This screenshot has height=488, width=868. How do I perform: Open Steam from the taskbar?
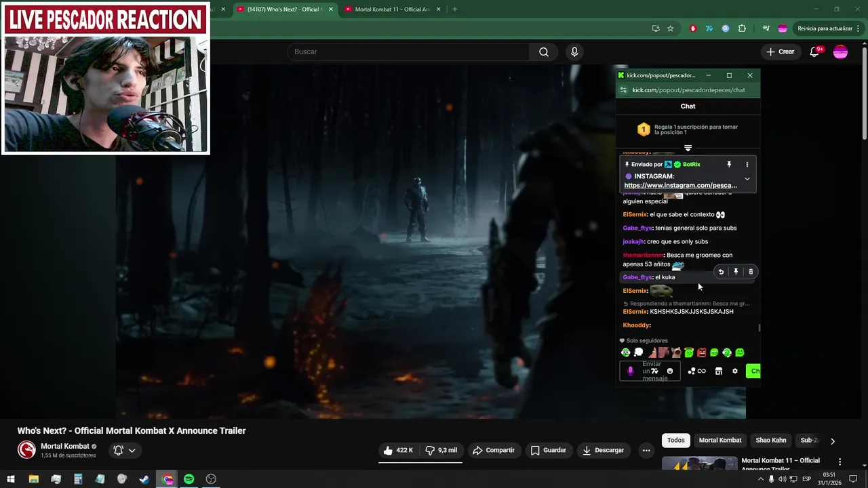[x=144, y=479]
